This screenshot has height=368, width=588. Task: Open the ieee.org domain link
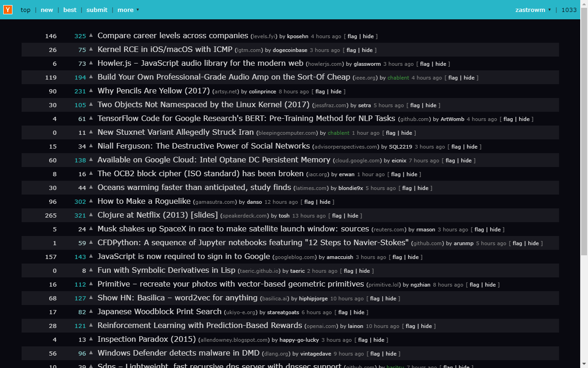pos(365,78)
